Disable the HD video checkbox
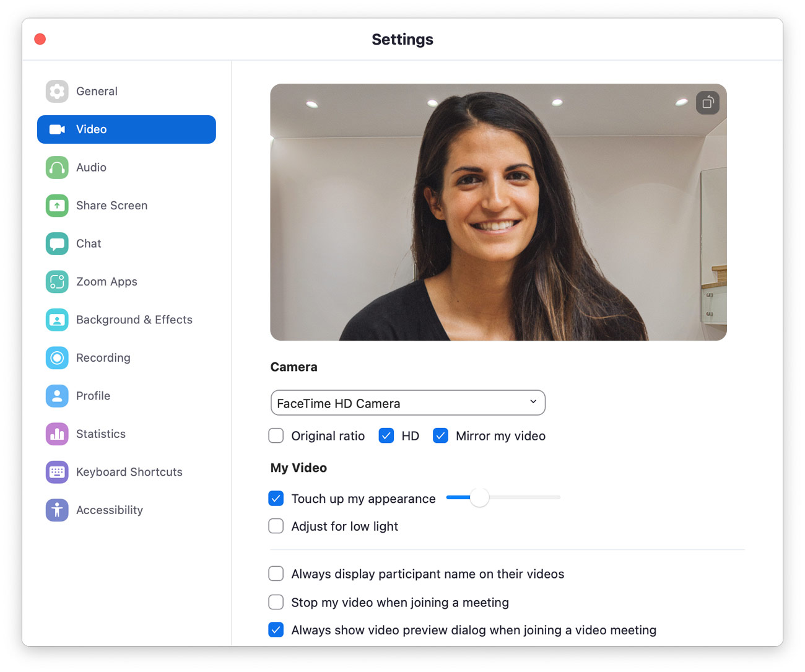This screenshot has width=805, height=672. (386, 435)
